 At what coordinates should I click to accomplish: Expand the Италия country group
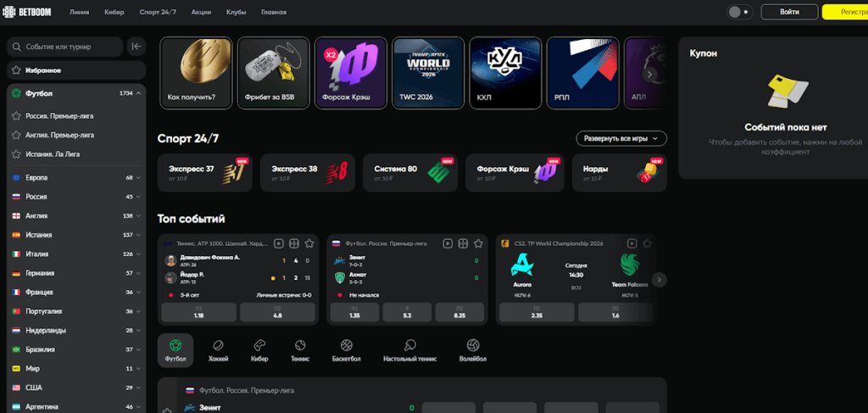click(138, 254)
